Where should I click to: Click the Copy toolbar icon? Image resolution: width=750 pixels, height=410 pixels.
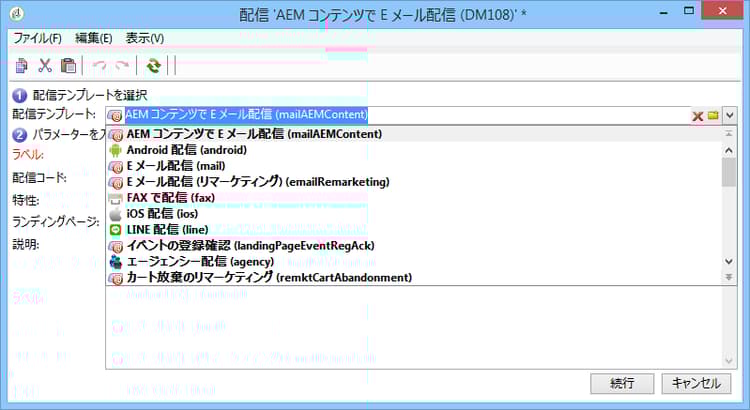point(22,66)
